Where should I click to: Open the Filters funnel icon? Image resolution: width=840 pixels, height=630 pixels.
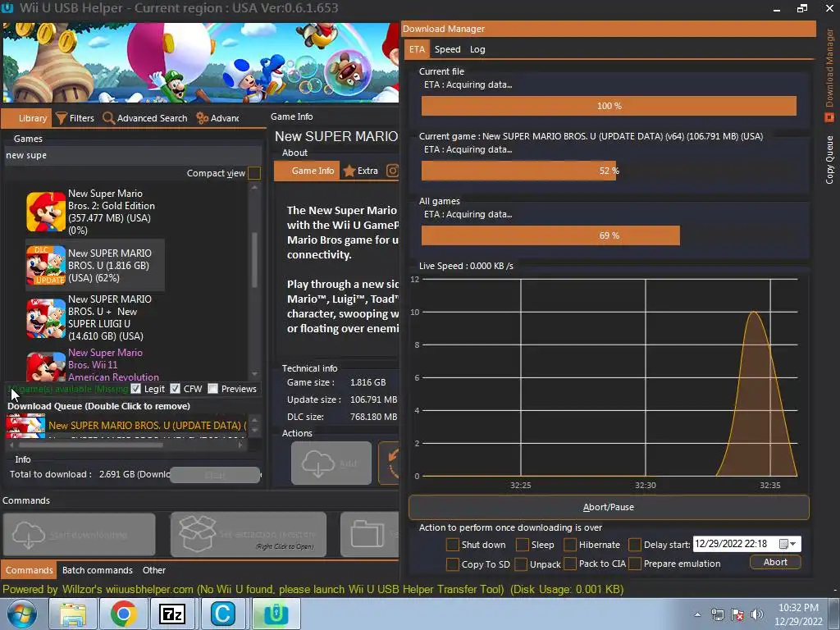(61, 118)
